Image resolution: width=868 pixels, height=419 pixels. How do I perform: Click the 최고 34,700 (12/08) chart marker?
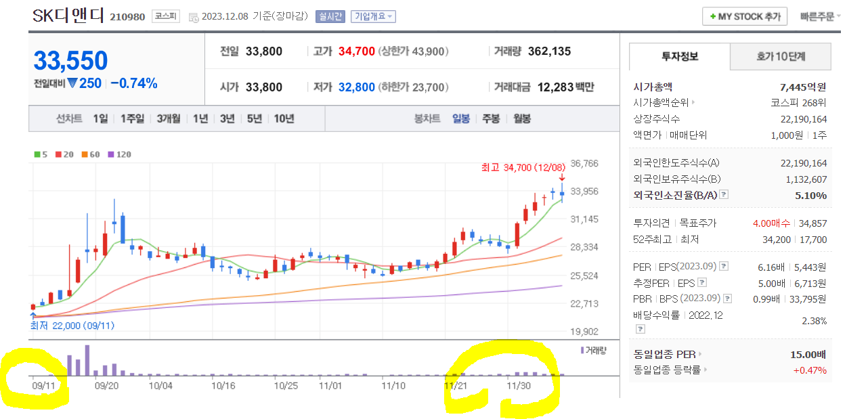(x=523, y=167)
